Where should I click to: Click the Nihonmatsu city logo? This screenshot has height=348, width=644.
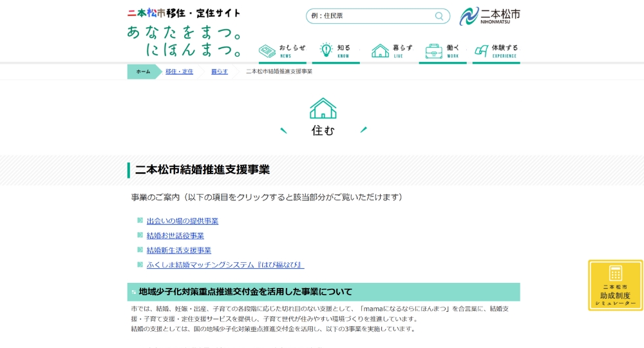click(x=489, y=16)
